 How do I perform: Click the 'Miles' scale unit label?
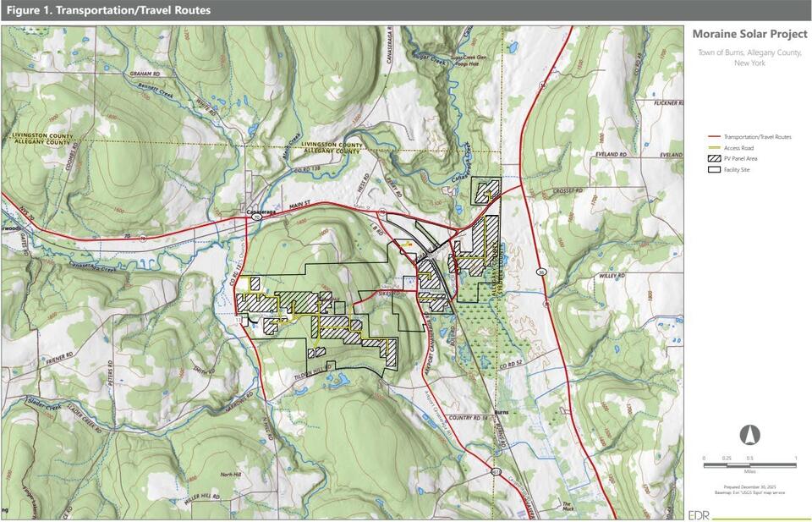click(x=749, y=471)
